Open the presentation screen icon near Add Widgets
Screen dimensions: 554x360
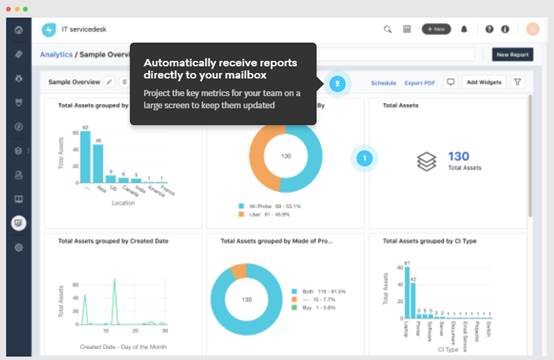(x=450, y=82)
